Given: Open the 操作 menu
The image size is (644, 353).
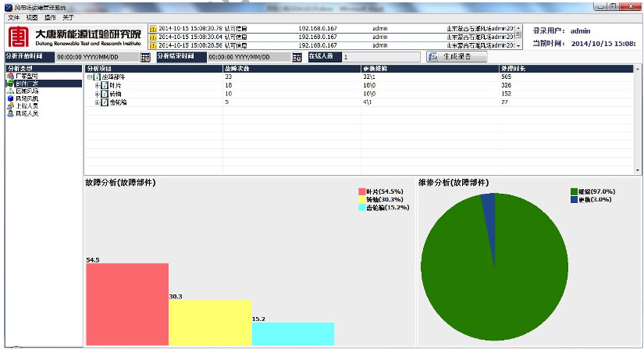Looking at the screenshot, I should coord(50,16).
